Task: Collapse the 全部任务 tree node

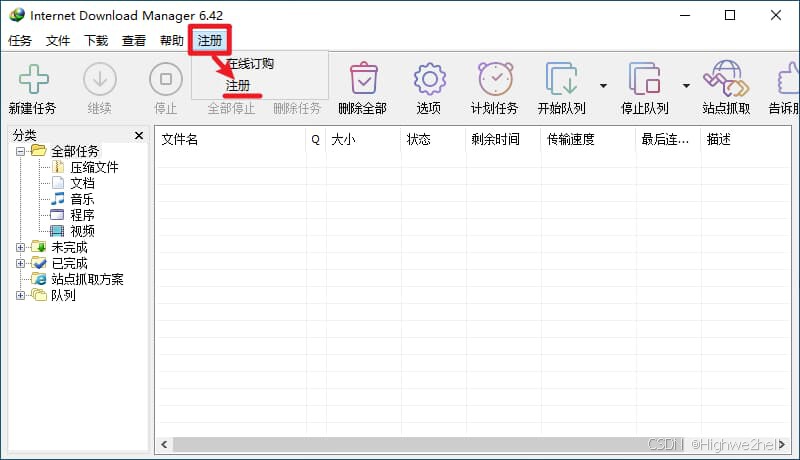Action: [x=21, y=151]
